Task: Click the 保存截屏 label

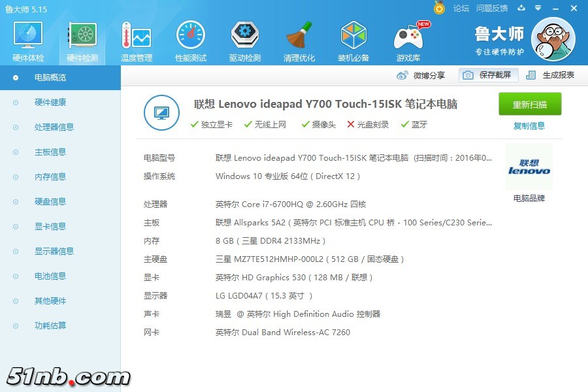Action: pyautogui.click(x=495, y=75)
